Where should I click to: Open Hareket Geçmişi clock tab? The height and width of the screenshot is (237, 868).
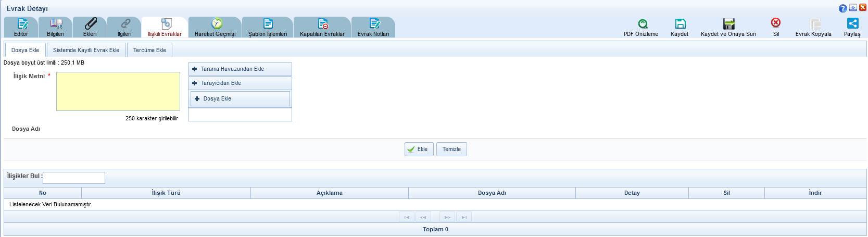tap(216, 24)
